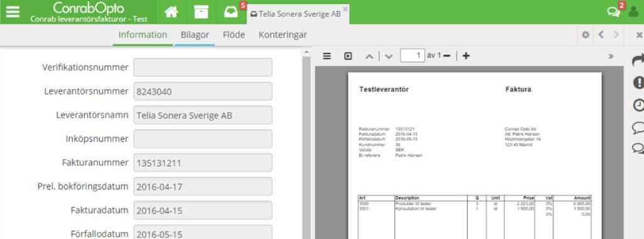
Task: Click the Inköpsnummer field
Action: click(203, 139)
